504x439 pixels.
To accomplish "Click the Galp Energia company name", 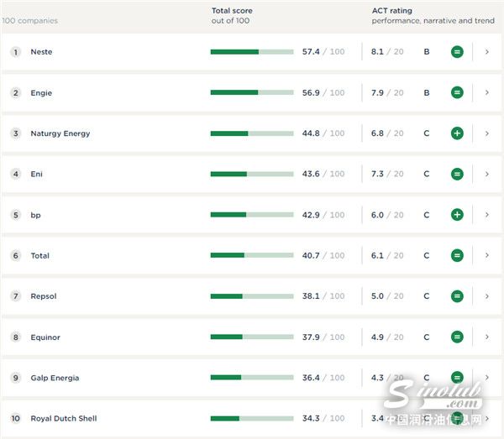I will click(x=55, y=379).
